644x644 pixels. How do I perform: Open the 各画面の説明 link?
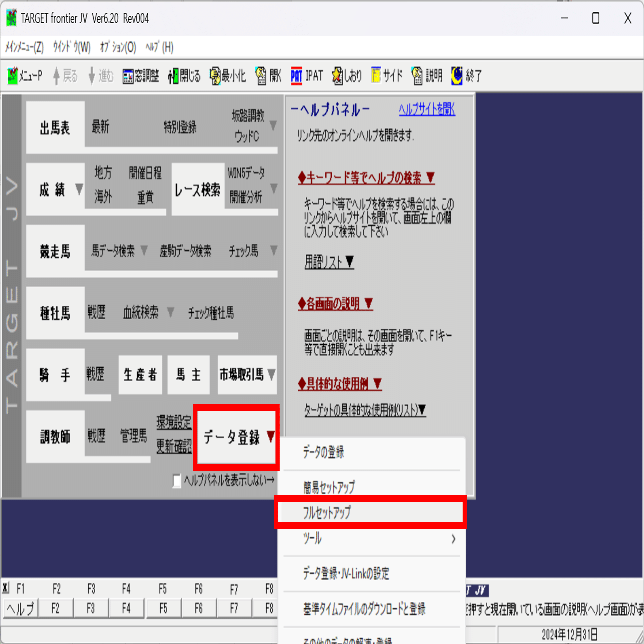click(335, 303)
